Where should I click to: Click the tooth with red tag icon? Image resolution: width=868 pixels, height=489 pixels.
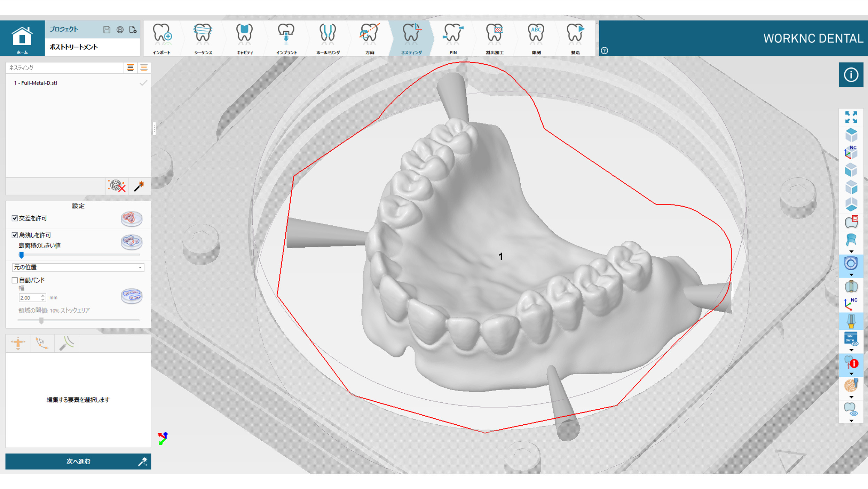[x=851, y=222]
